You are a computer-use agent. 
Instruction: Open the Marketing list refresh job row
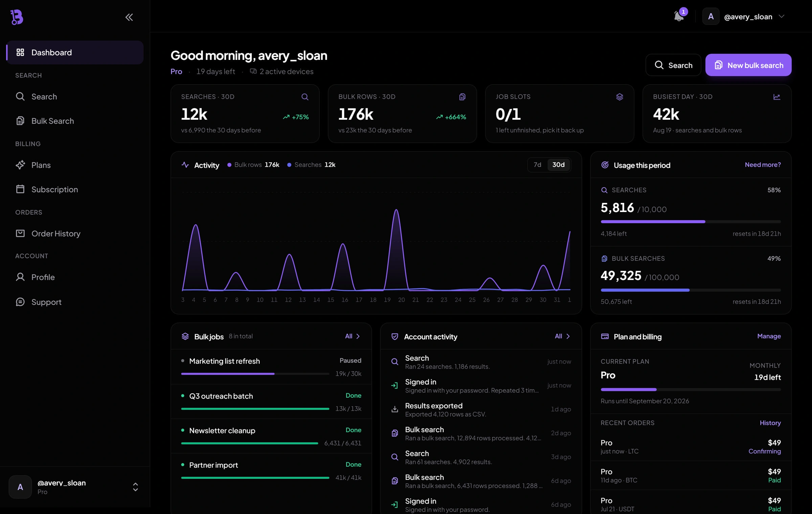tap(271, 367)
